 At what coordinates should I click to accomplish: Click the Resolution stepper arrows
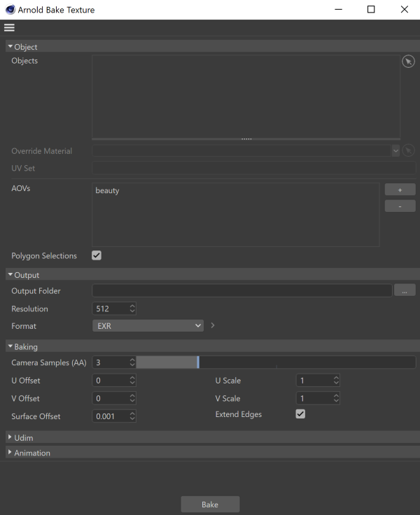tap(132, 309)
